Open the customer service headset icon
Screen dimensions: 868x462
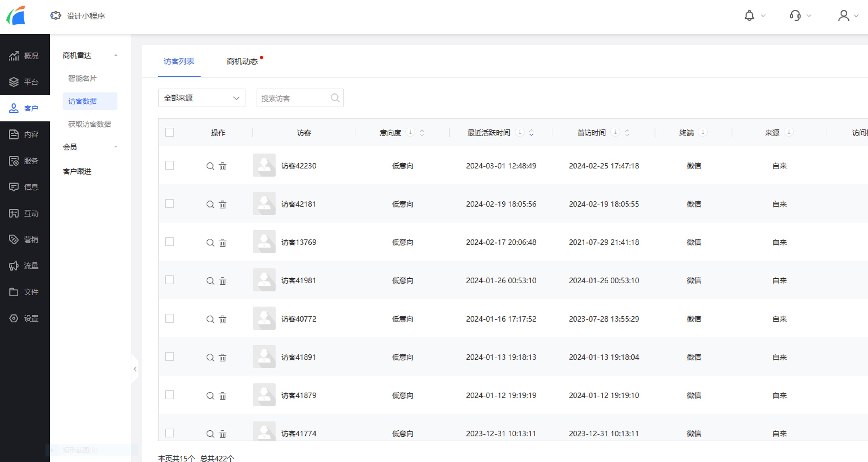795,16
